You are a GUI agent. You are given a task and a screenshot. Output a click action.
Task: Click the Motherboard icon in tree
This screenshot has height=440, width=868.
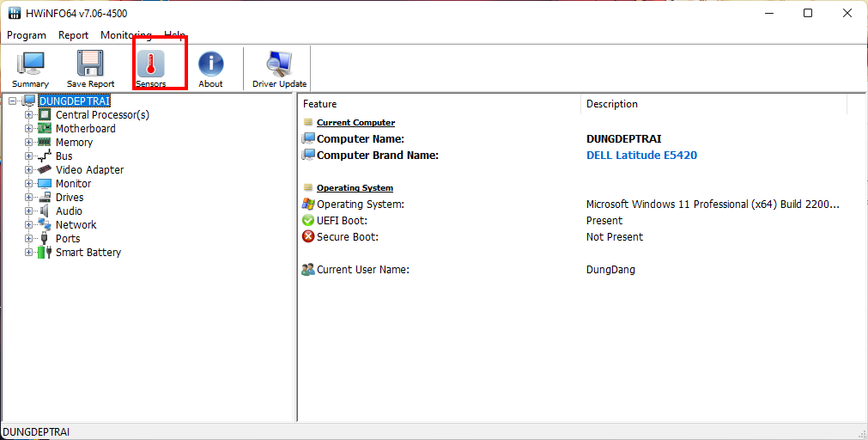pyautogui.click(x=45, y=129)
